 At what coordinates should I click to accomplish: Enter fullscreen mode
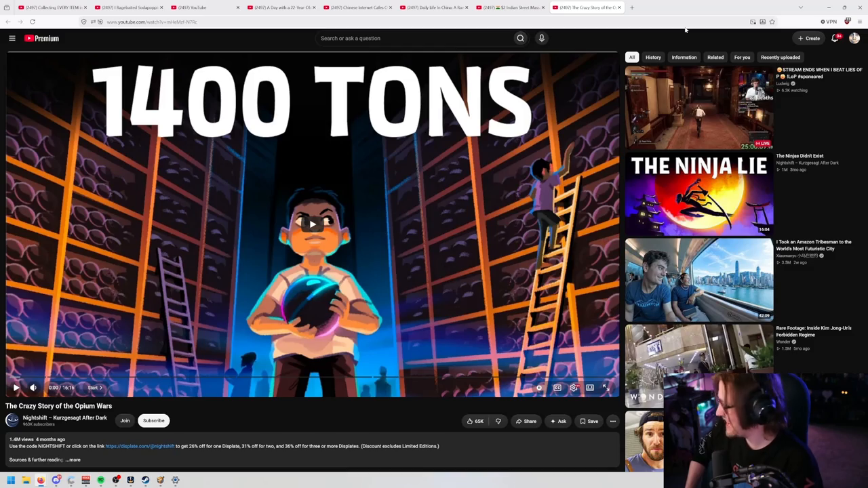click(606, 388)
